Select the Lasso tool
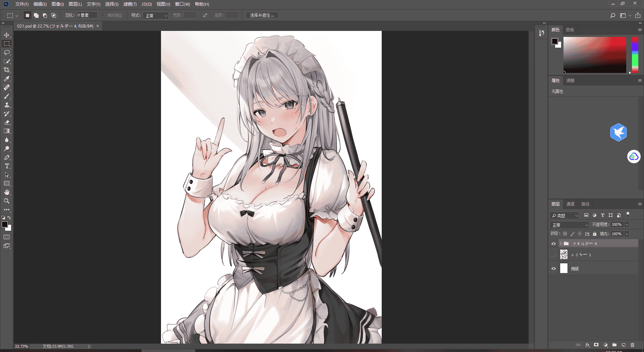Image resolution: width=644 pixels, height=352 pixels. click(7, 52)
